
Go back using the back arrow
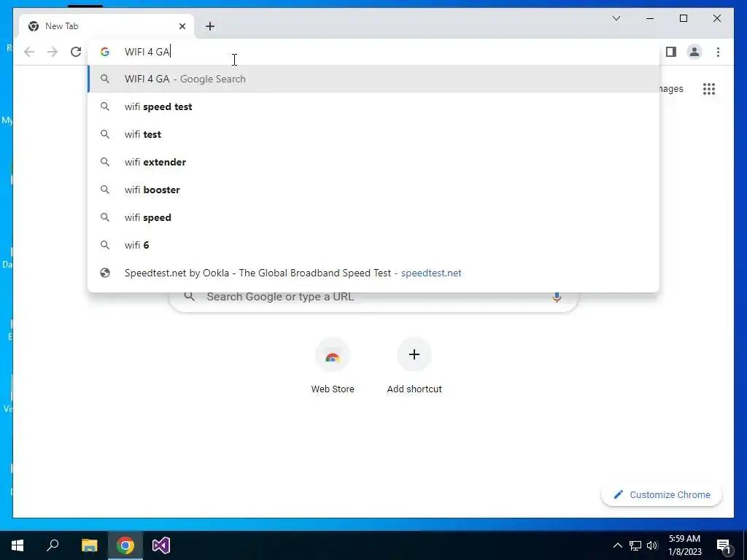29,52
